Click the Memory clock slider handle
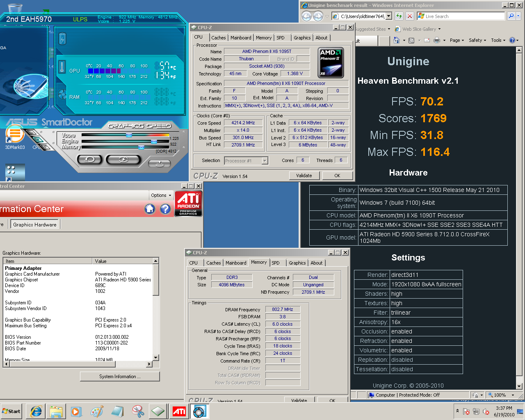The width and height of the screenshot is (525, 420). click(x=141, y=147)
